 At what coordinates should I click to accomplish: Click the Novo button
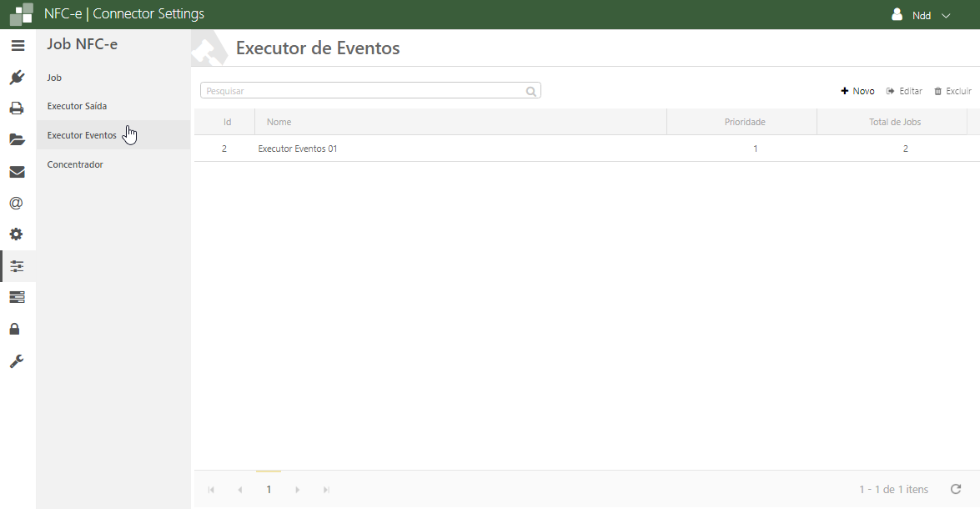click(x=857, y=91)
